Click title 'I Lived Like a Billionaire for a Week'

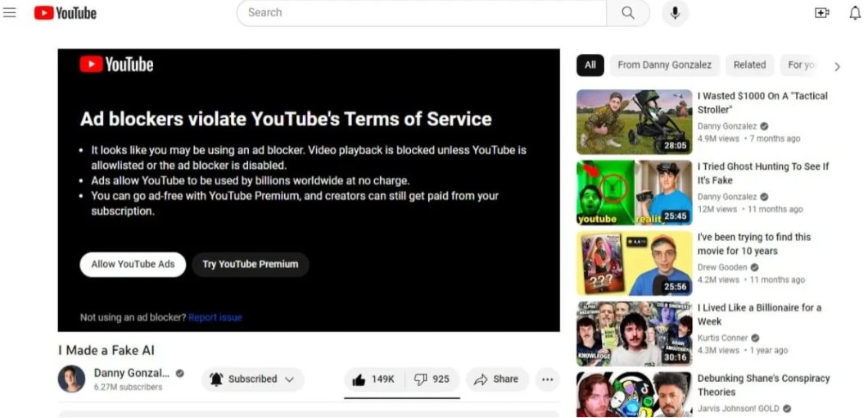[x=760, y=315]
